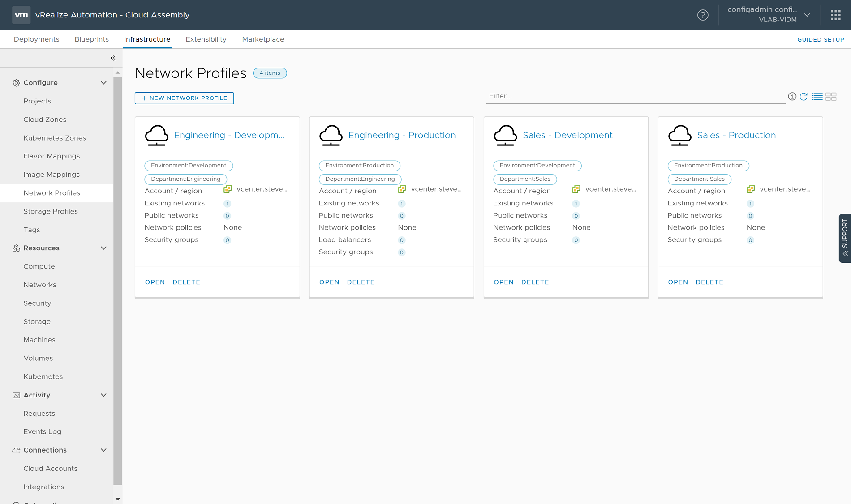Click the vm logo in the top banner

click(x=21, y=15)
